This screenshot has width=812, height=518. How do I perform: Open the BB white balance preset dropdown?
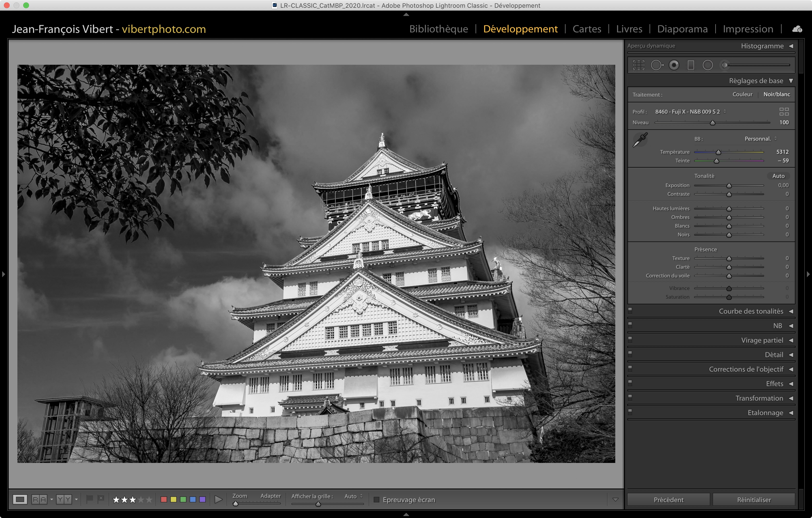tap(761, 139)
